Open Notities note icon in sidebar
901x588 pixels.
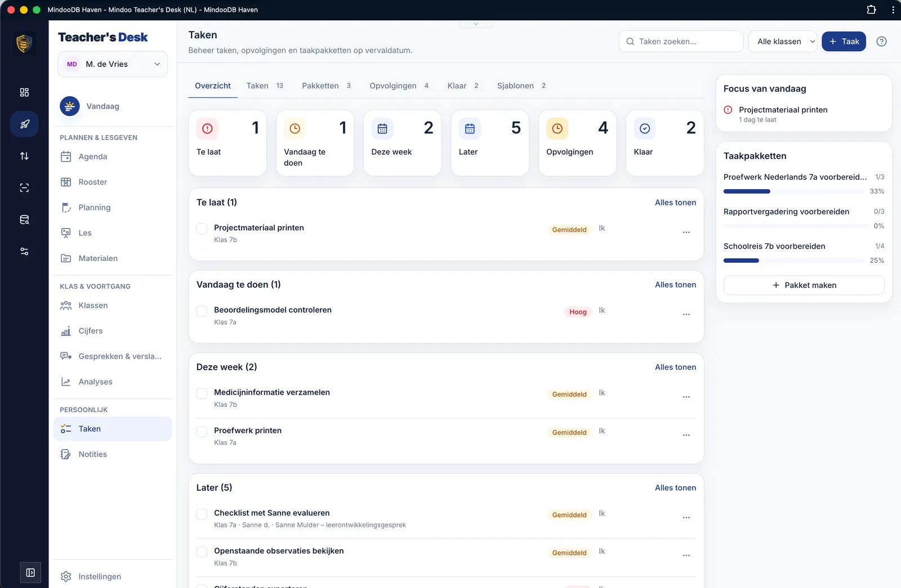[x=66, y=454]
